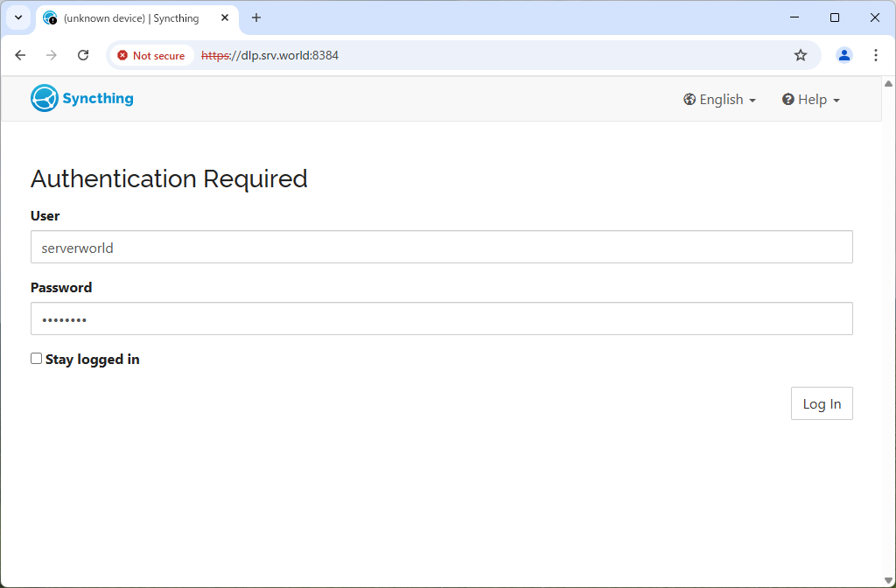This screenshot has height=588, width=896.
Task: Go back with the browser back arrow
Action: 20,55
